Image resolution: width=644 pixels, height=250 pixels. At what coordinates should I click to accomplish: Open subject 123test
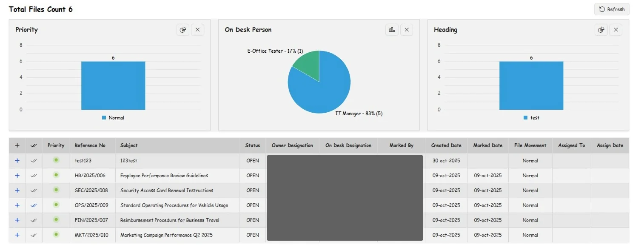[129, 161]
